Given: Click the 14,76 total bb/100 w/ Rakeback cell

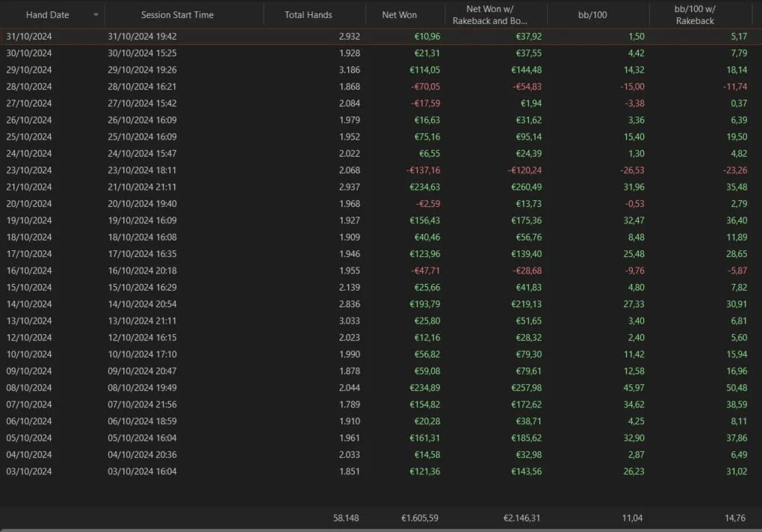Looking at the screenshot, I should (734, 518).
